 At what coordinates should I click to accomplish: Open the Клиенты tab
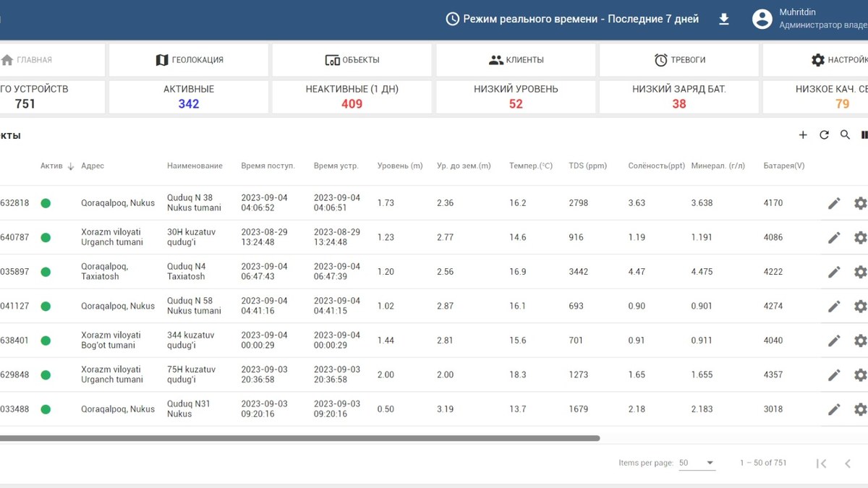point(516,60)
